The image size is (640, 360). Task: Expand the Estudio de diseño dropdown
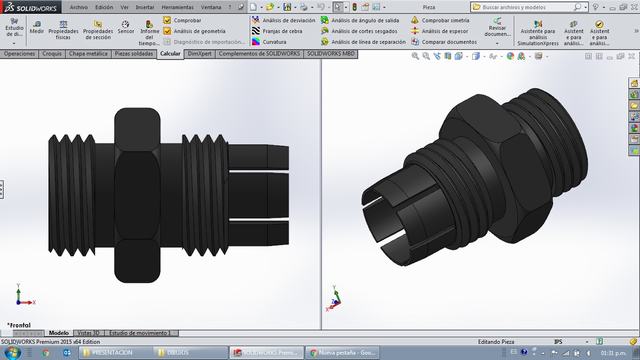click(x=14, y=43)
